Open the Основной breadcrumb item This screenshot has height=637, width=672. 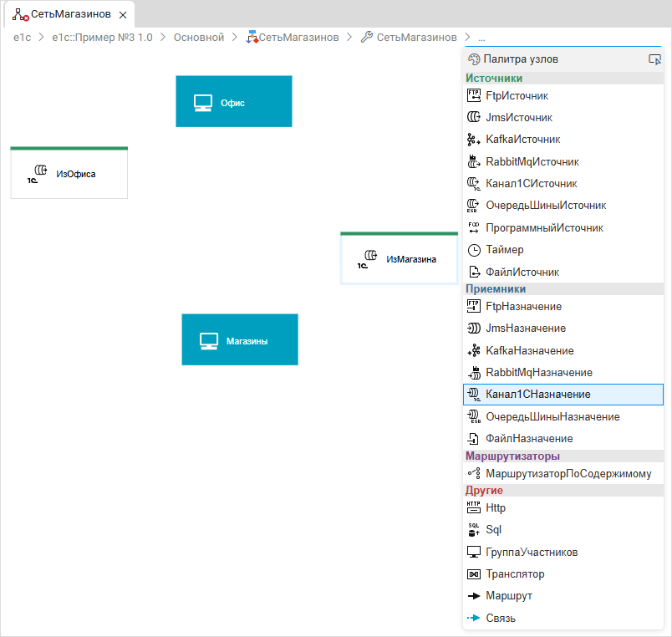(199, 38)
